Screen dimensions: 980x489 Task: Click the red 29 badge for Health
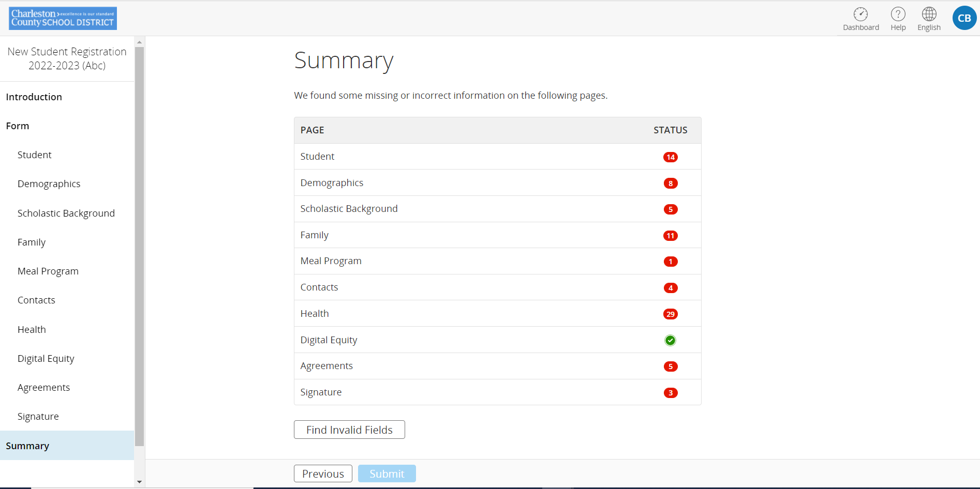click(x=670, y=314)
